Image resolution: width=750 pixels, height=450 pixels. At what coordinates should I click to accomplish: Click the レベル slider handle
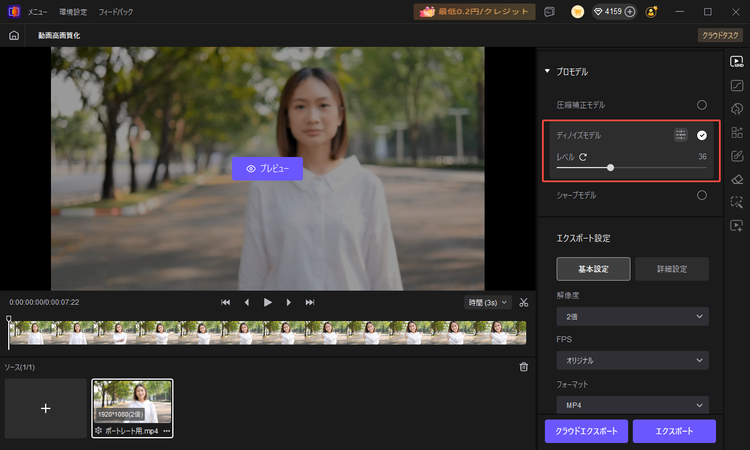pyautogui.click(x=610, y=168)
